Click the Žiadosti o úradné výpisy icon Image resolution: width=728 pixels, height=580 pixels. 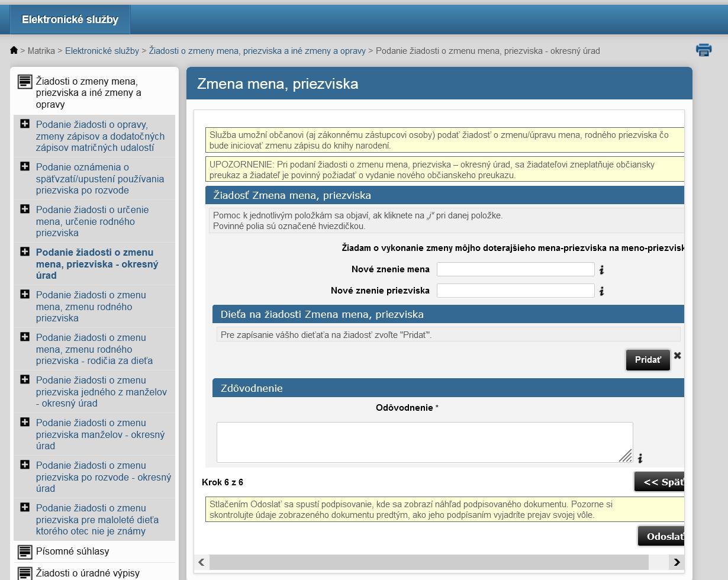pos(25,573)
